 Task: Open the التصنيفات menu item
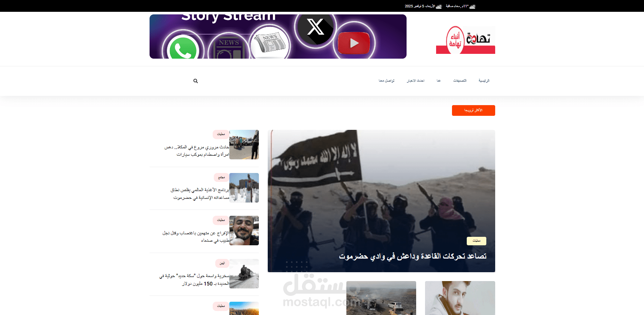pyautogui.click(x=460, y=81)
